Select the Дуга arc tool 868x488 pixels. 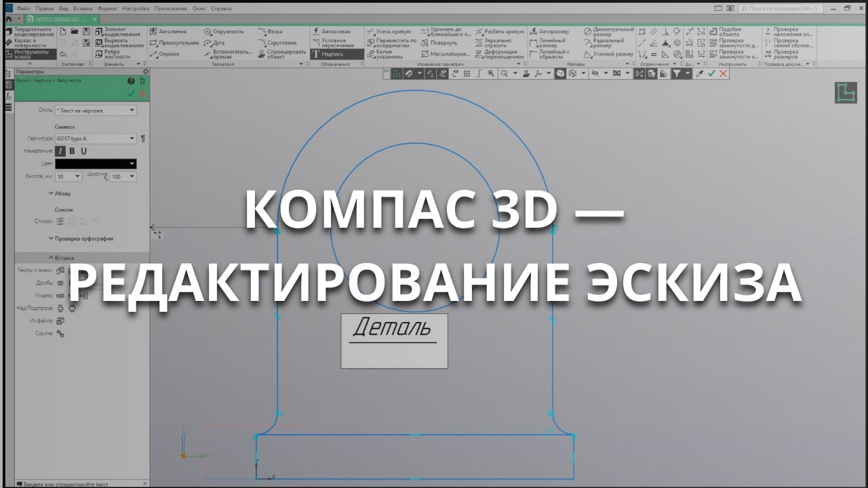[x=214, y=43]
